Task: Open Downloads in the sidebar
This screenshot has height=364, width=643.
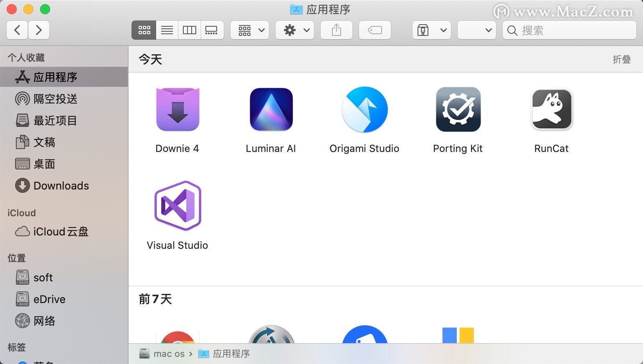Action: click(x=64, y=186)
